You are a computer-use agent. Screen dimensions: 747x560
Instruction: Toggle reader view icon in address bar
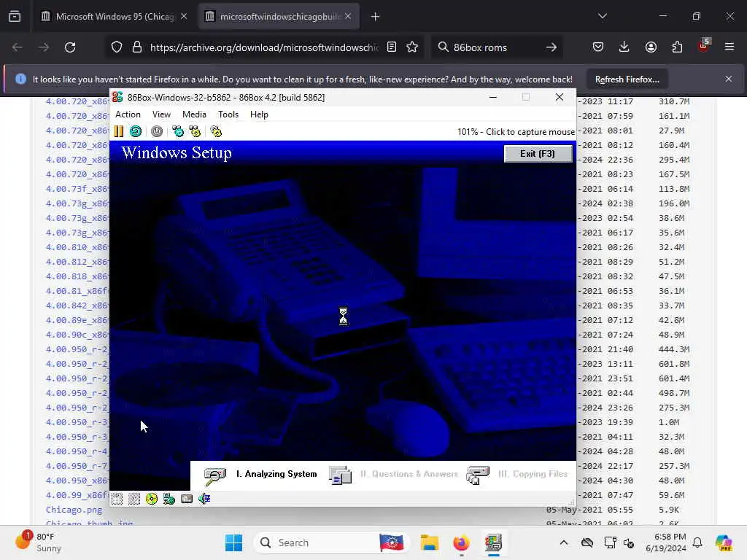392,47
